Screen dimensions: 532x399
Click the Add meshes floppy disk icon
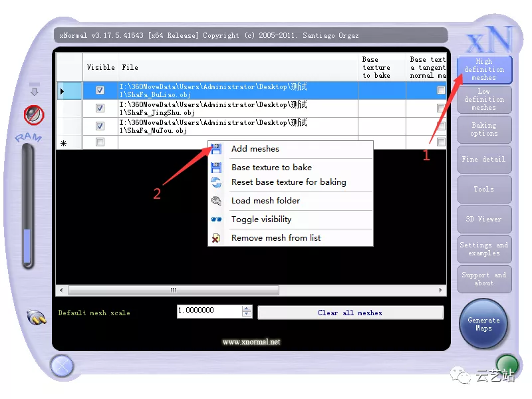point(216,149)
